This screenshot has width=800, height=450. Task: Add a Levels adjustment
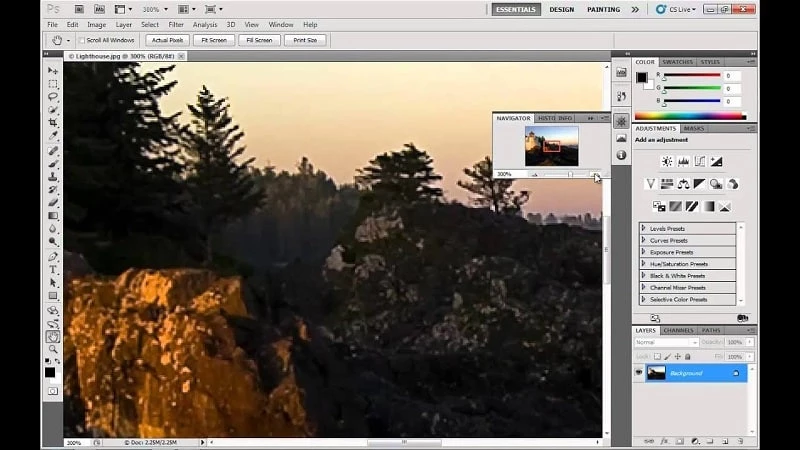[x=684, y=161]
